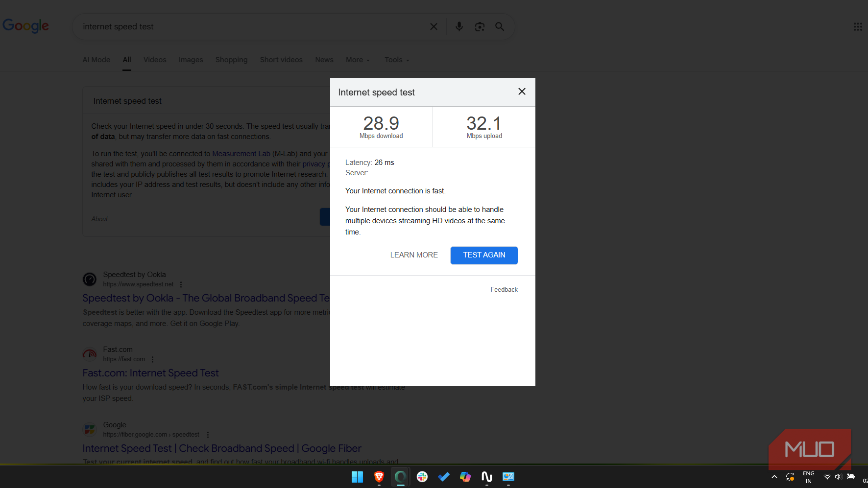Viewport: 868px width, 488px height.
Task: Open search by image (Lens) icon
Action: (480, 27)
